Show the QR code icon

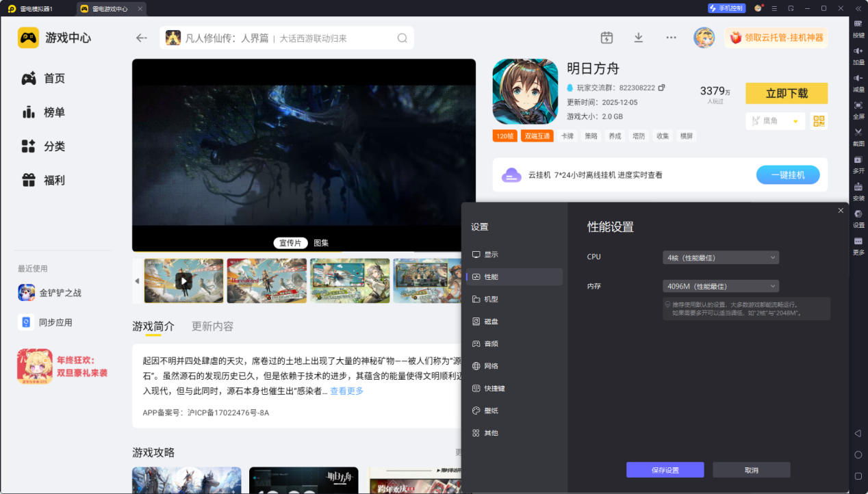tap(819, 121)
